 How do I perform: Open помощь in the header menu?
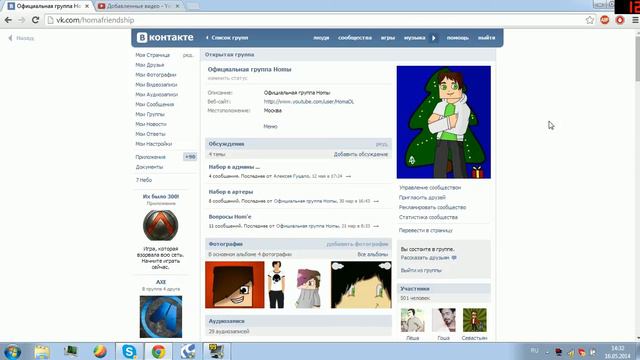458,38
